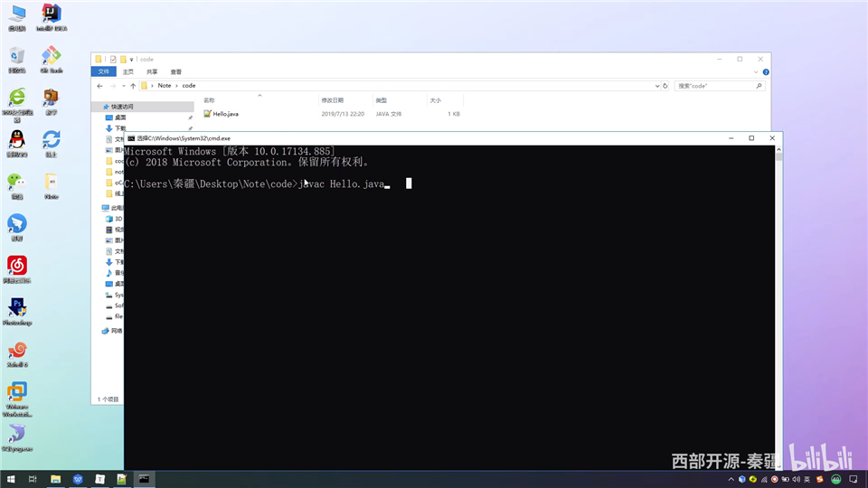Launch the DingTalk blue wing desktop icon
This screenshot has height=488, width=868.
(17, 228)
